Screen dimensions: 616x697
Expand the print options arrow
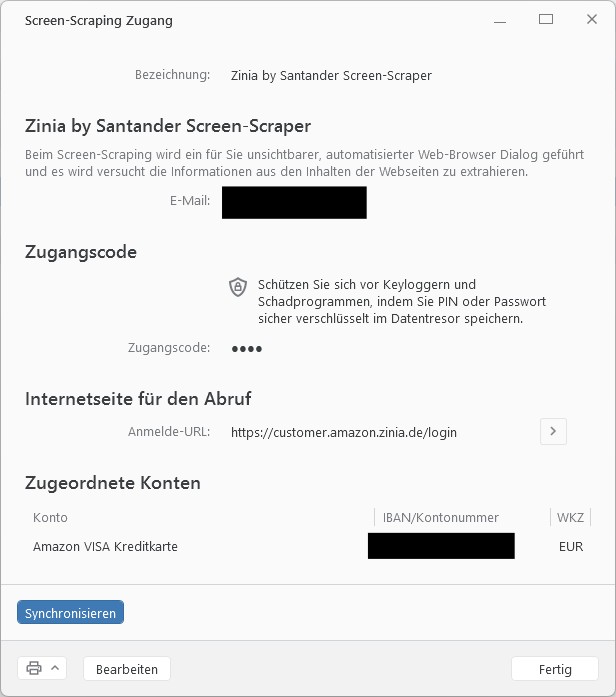point(55,668)
